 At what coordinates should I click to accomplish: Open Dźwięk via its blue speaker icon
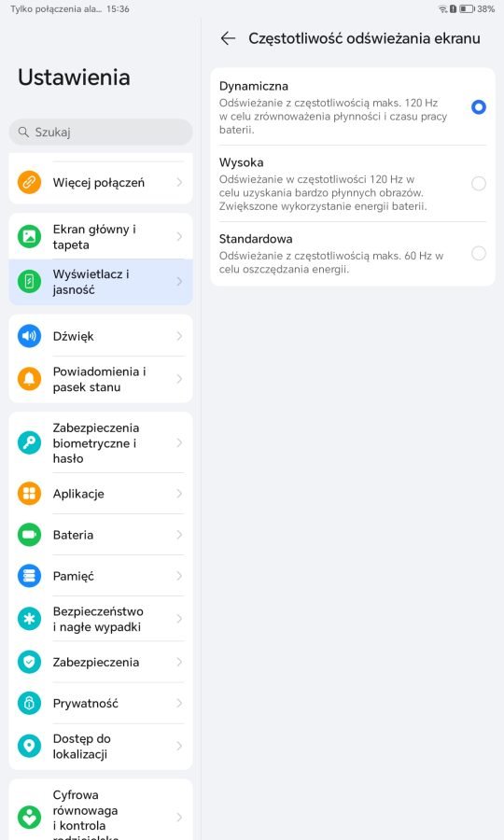coord(29,336)
